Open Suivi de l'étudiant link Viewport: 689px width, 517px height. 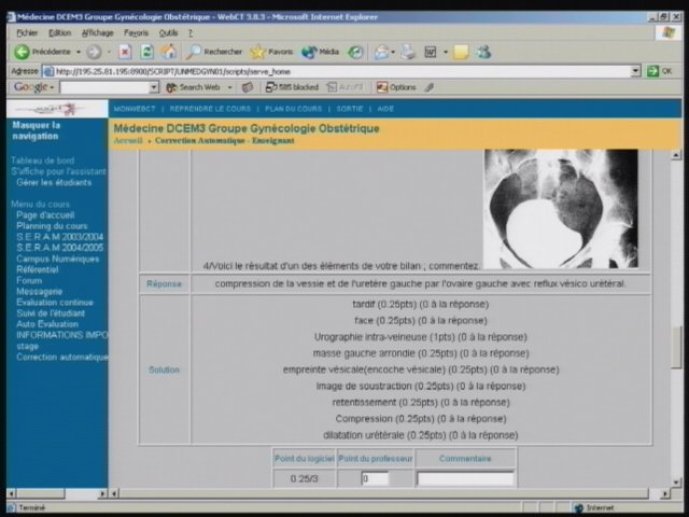51,313
